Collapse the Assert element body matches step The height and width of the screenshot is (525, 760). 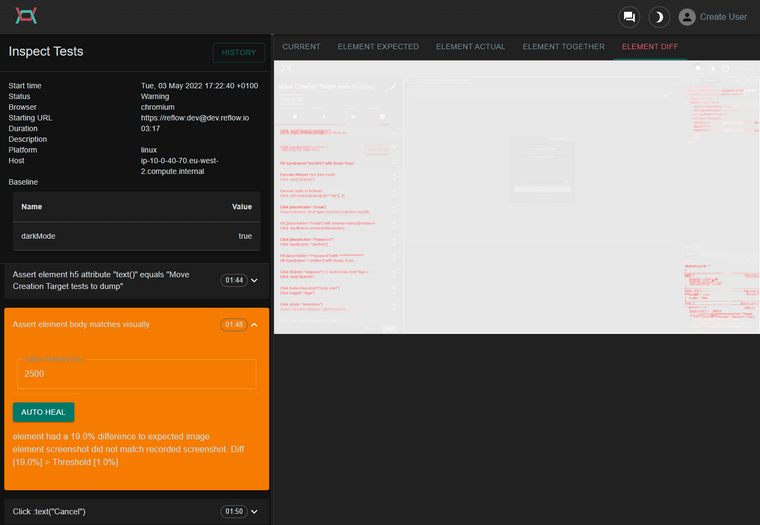click(x=255, y=325)
